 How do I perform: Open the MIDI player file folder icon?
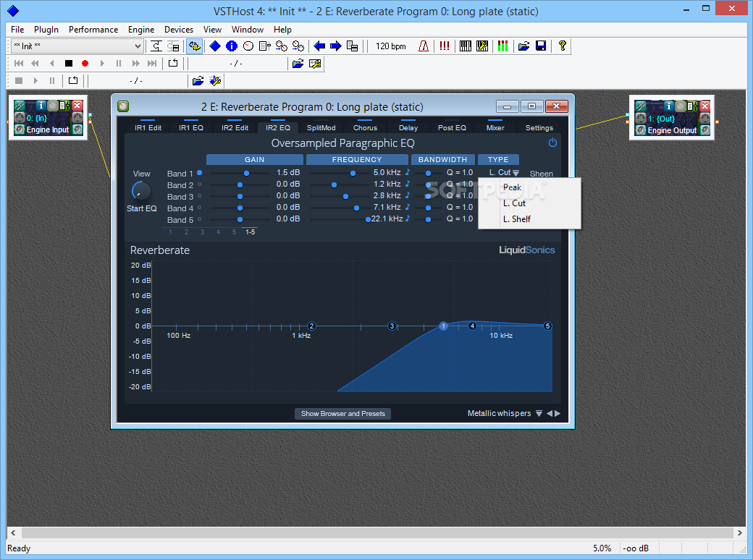(x=298, y=64)
